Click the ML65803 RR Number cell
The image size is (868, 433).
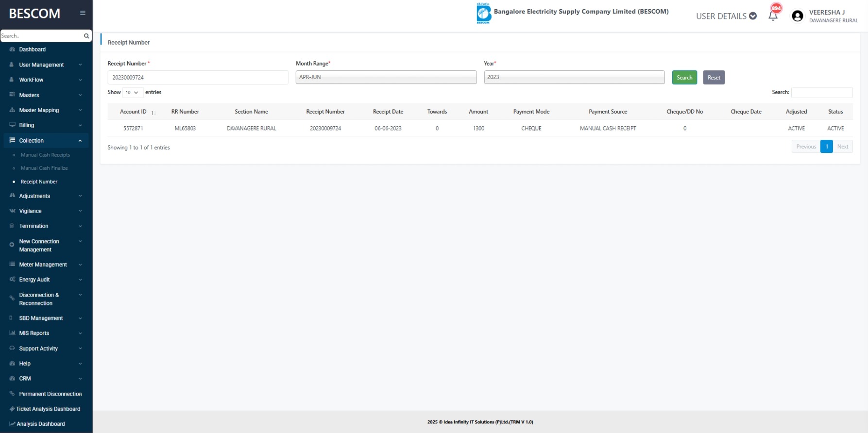click(x=185, y=129)
